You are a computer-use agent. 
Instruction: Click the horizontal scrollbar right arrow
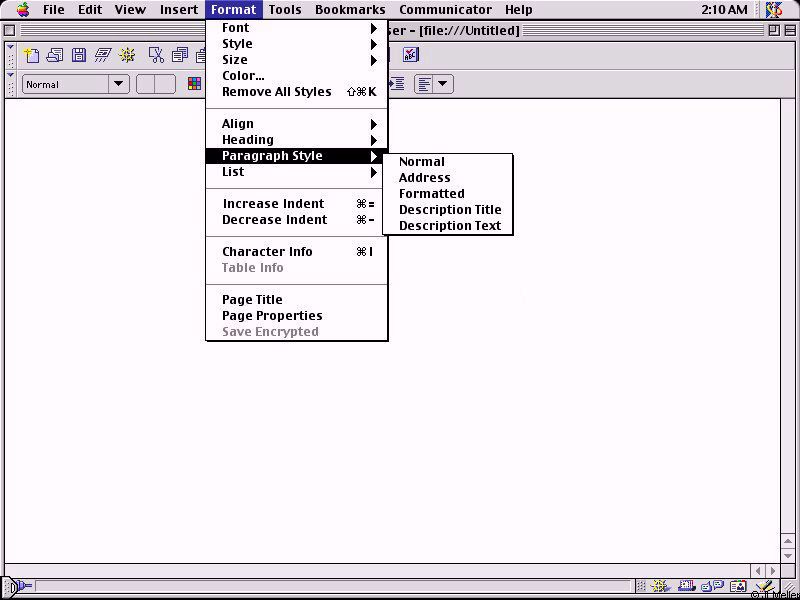click(x=773, y=571)
